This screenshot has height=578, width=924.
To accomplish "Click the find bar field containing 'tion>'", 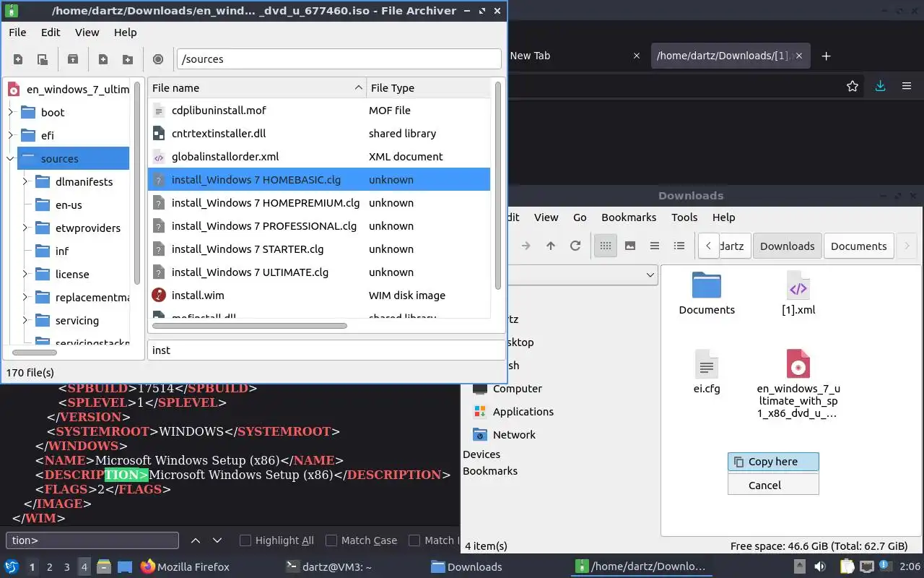I will pos(92,540).
